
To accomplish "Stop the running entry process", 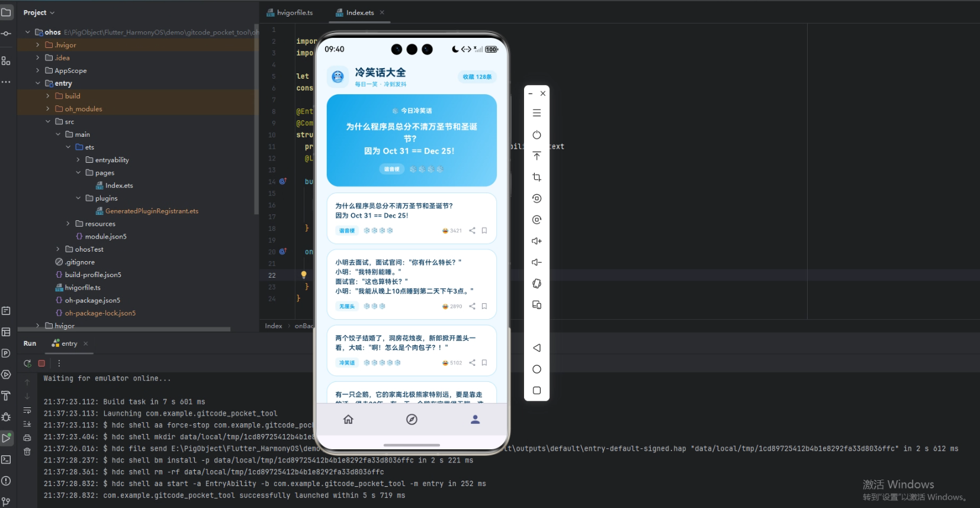I will 41,364.
